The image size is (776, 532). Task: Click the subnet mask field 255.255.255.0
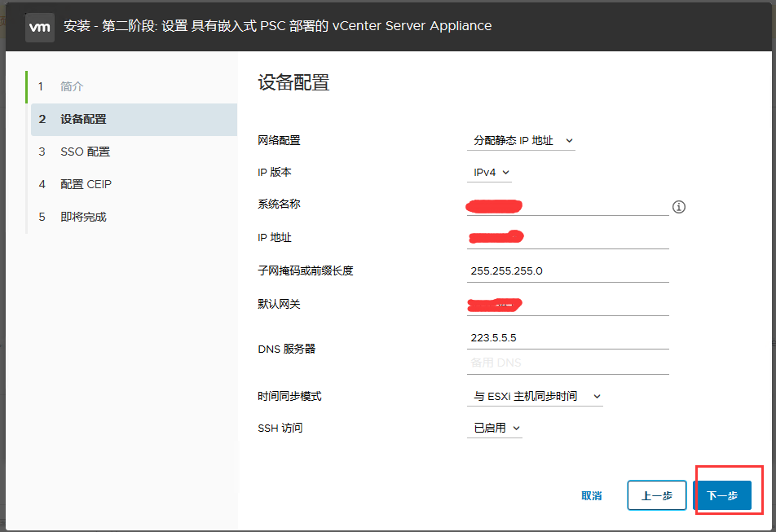tap(567, 271)
